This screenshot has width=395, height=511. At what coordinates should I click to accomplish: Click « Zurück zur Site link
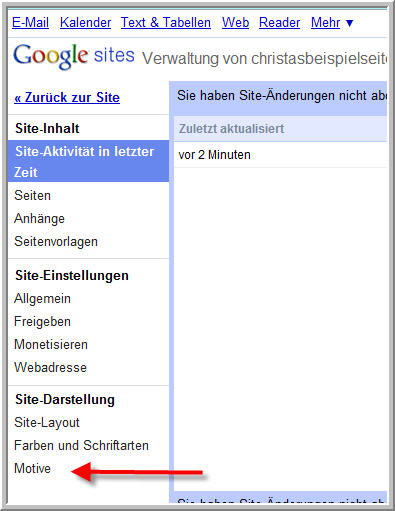[67, 98]
